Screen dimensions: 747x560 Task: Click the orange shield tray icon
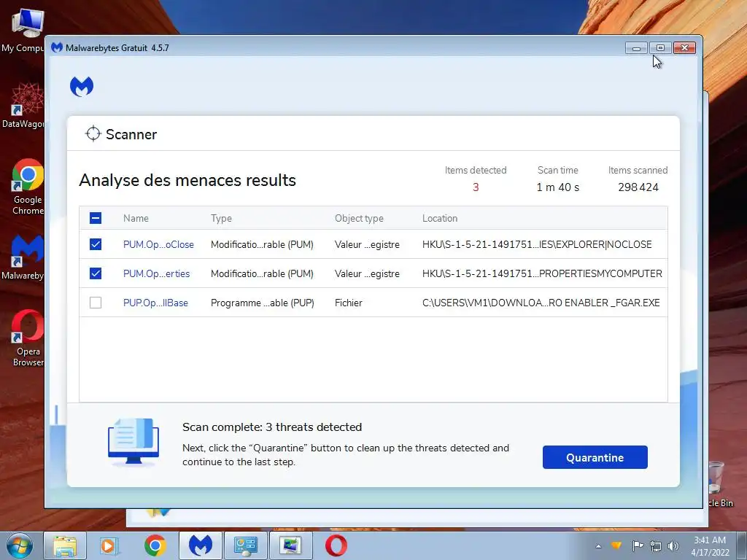pos(616,545)
